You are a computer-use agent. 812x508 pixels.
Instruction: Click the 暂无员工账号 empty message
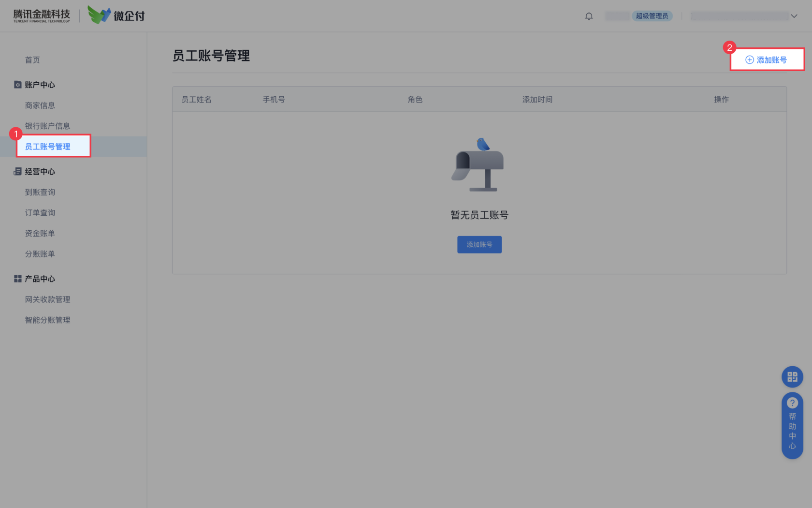pos(479,215)
